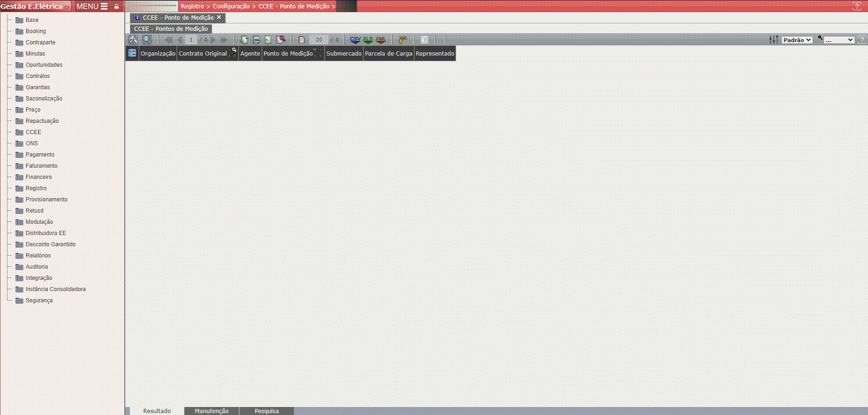
Task: Expand the Registro folder in sidebar
Action: pos(36,188)
